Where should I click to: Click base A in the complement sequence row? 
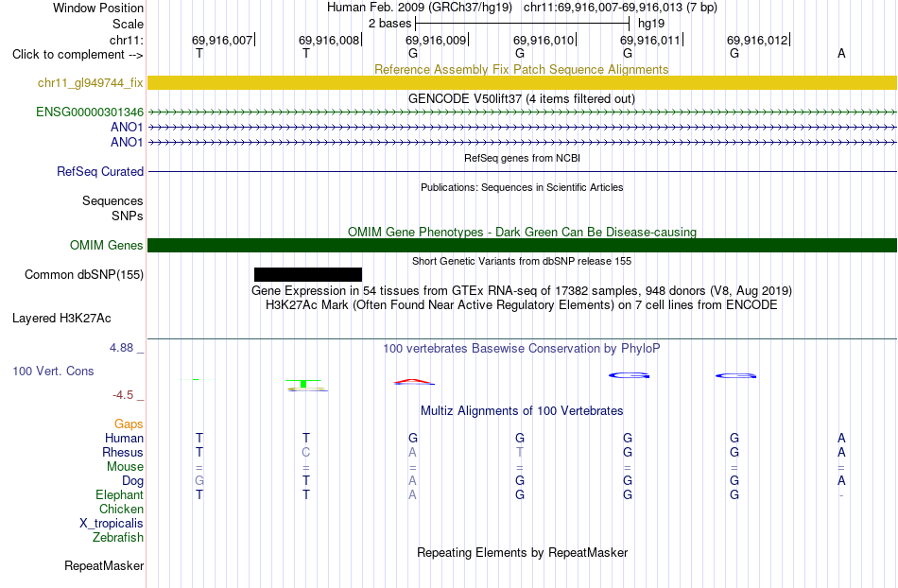pyautogui.click(x=841, y=53)
